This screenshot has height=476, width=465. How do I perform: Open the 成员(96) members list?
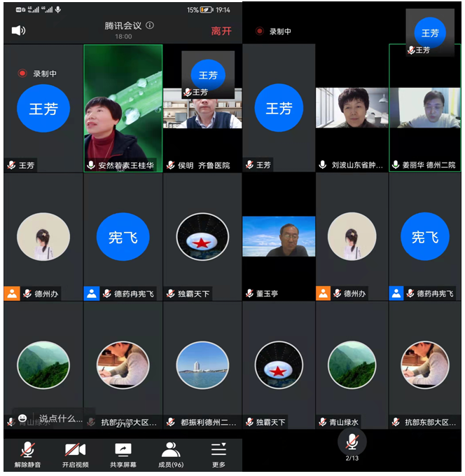pyautogui.click(x=171, y=454)
